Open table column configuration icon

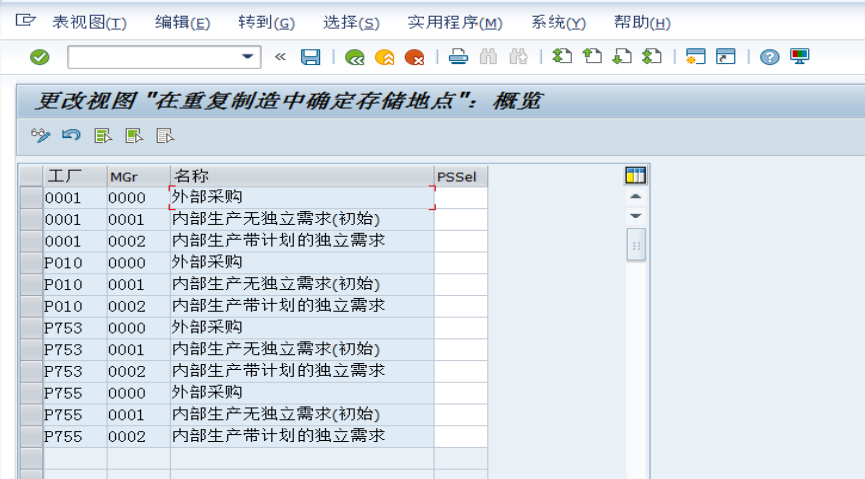coord(636,175)
